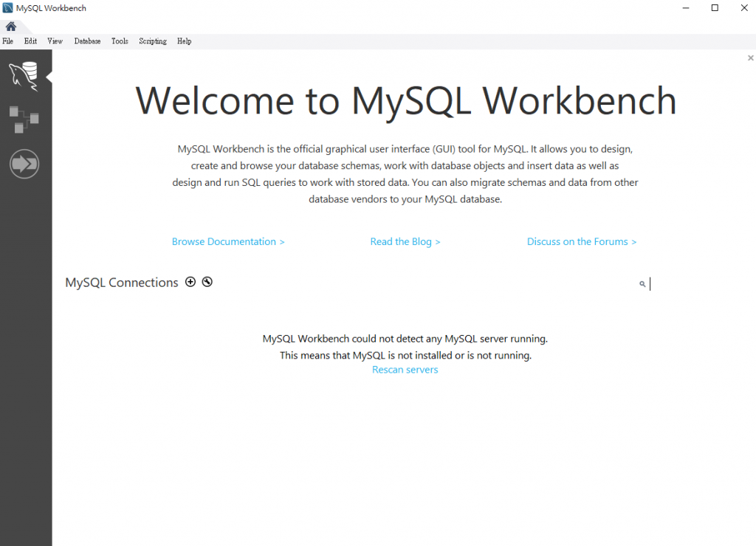This screenshot has width=756, height=546.
Task: Click the Rescan servers link
Action: point(405,370)
